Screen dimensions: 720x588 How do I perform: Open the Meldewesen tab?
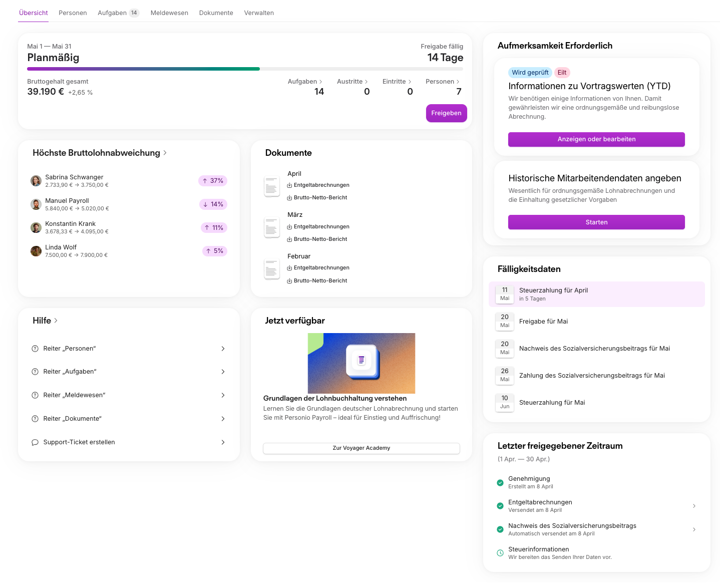tap(169, 13)
